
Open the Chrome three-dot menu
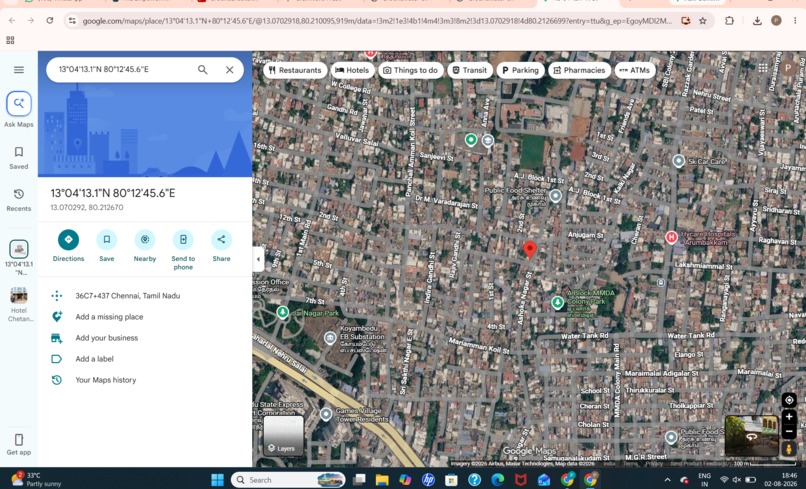pos(795,21)
